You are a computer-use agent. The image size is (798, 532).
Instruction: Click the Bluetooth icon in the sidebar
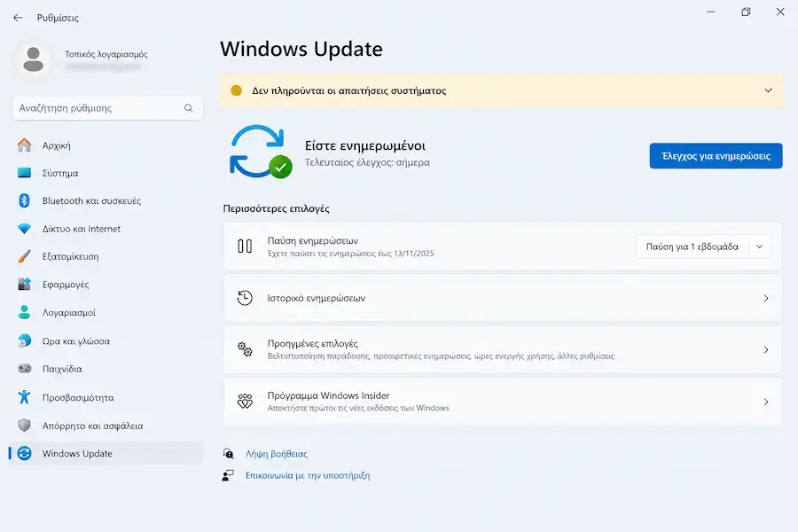[24, 200]
